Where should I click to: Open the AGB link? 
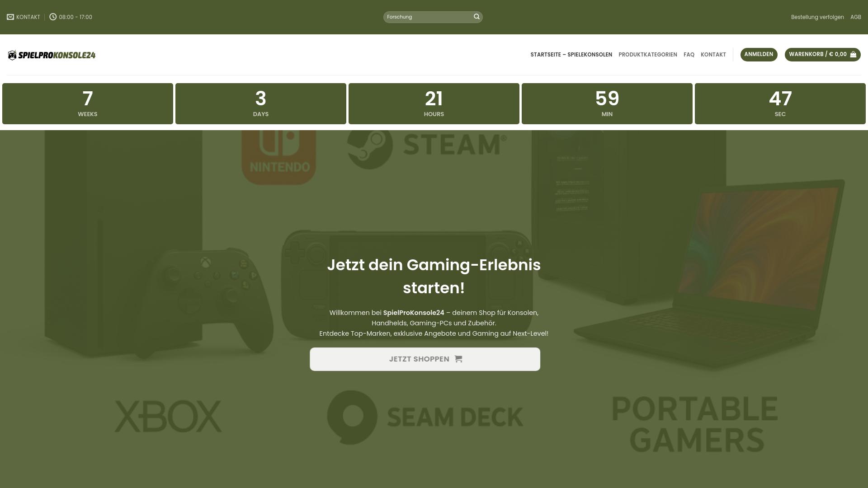pyautogui.click(x=855, y=17)
